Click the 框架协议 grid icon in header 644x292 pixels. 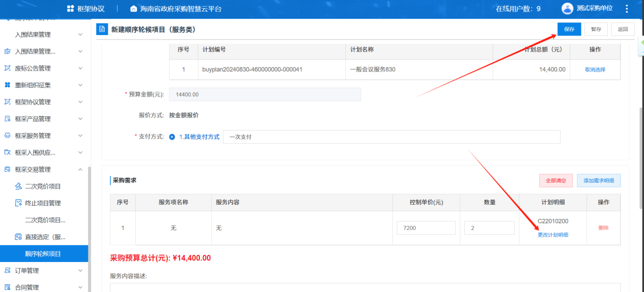70,9
